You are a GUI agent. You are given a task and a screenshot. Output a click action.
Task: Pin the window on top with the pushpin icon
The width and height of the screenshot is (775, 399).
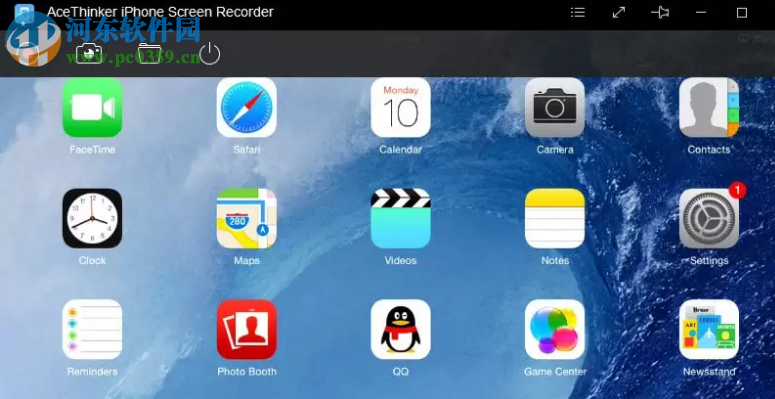click(x=660, y=13)
